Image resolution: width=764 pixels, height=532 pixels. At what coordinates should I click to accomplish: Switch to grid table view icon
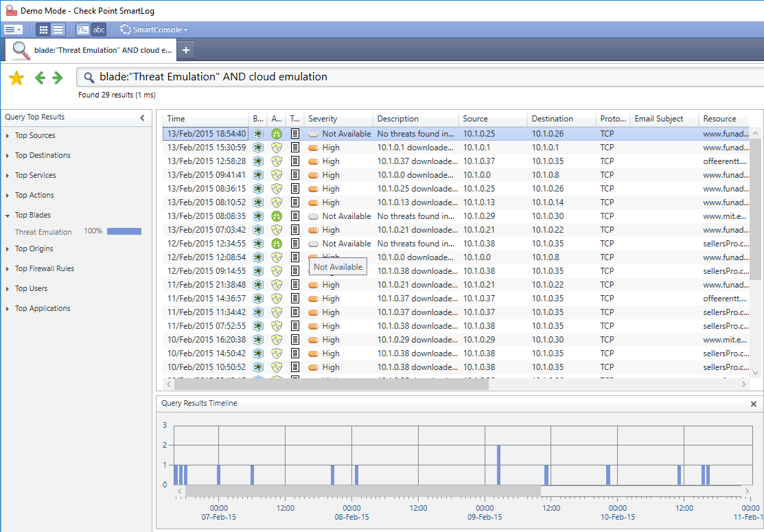[43, 30]
